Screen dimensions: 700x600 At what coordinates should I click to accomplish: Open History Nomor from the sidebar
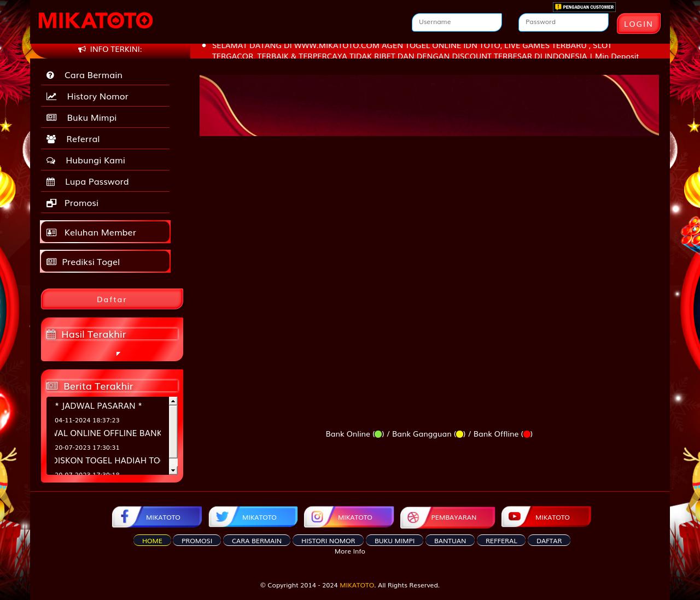coord(97,96)
